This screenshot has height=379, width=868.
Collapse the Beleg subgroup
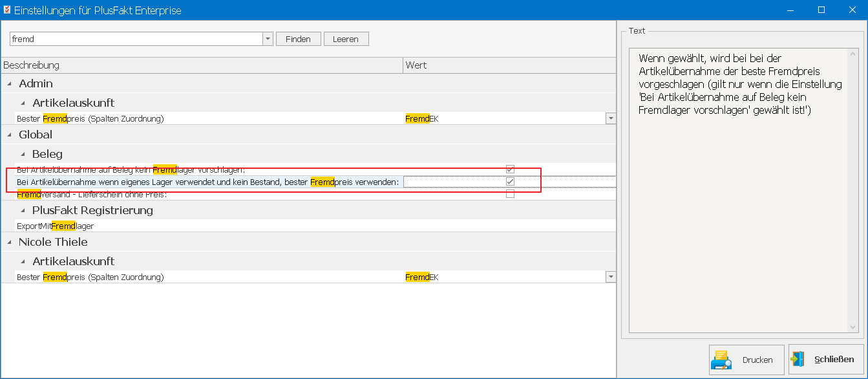[x=23, y=155]
